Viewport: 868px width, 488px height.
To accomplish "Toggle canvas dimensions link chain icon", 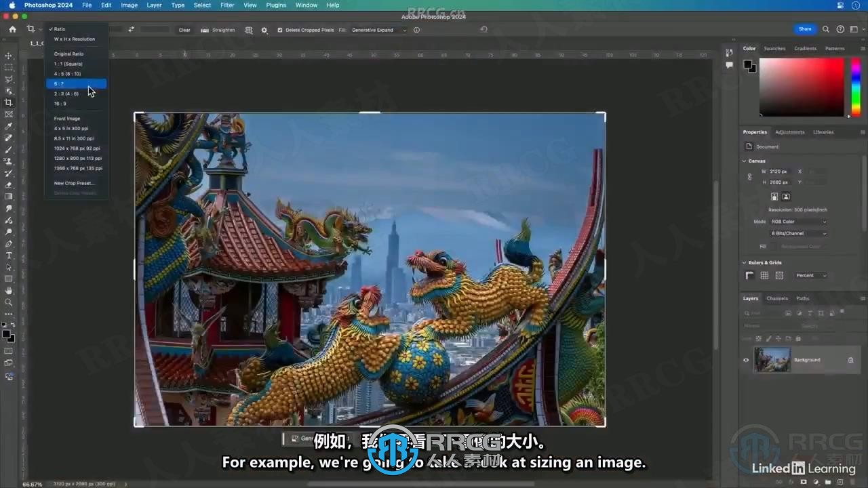I will coord(749,177).
